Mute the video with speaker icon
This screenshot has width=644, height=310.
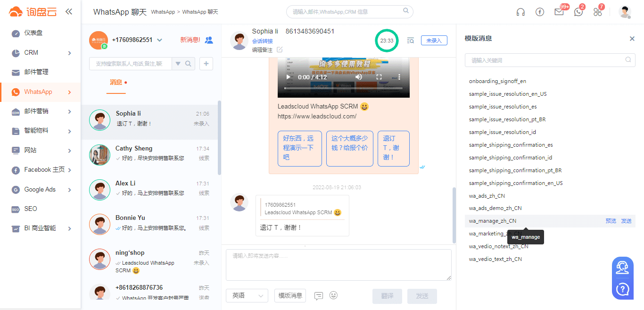point(359,77)
